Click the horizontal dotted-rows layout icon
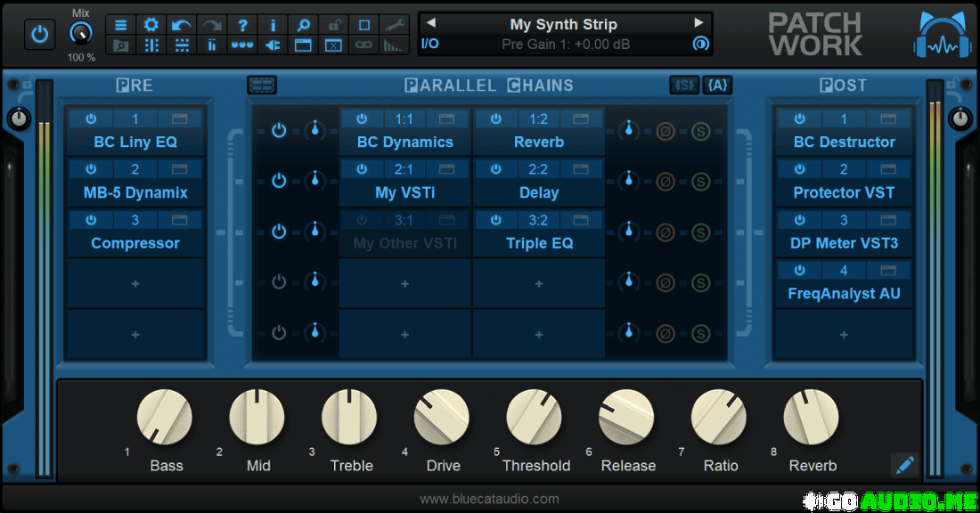 (x=181, y=45)
